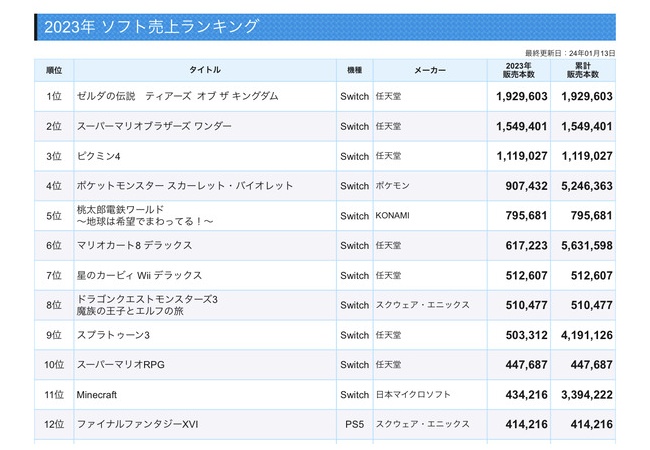Click rank cell 11位
This screenshot has height=450, width=650.
[54, 394]
